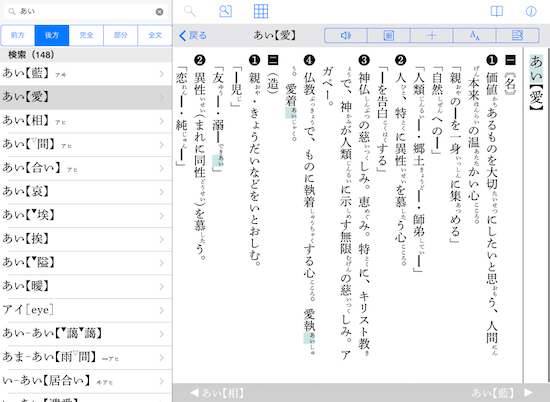
Task: Click the magnifier search icon in top toolbar
Action: tap(190, 11)
